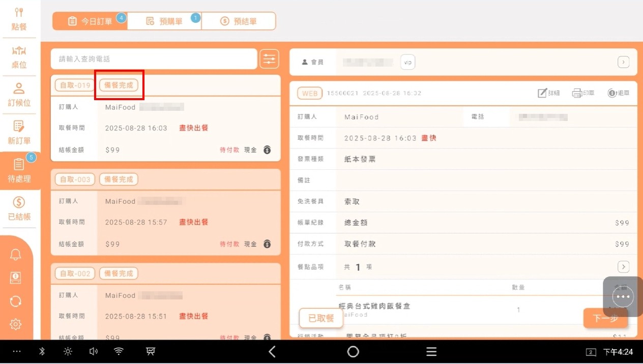Open settings gear in sidebar
The image size is (643, 364).
click(x=16, y=324)
